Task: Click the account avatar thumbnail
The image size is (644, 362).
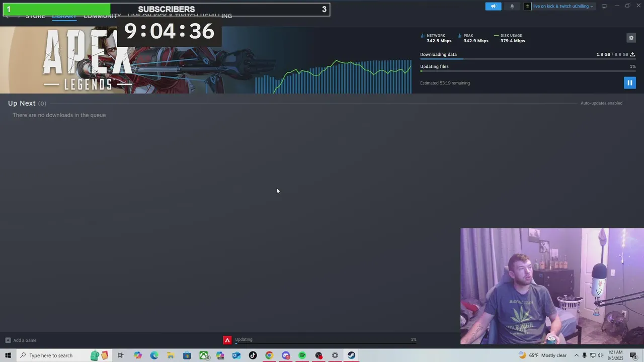Action: point(527,6)
